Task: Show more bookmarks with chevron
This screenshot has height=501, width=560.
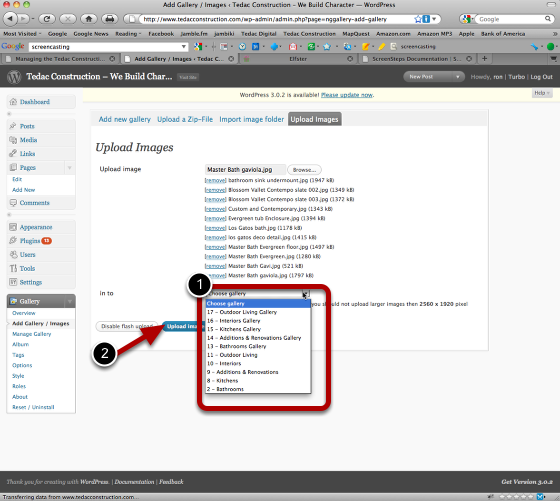Action: 555,34
